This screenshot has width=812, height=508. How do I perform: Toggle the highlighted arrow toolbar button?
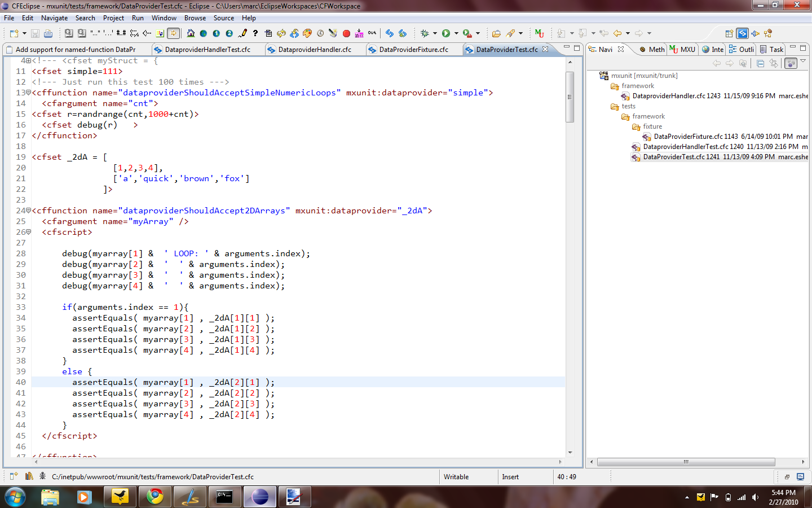[x=174, y=33]
